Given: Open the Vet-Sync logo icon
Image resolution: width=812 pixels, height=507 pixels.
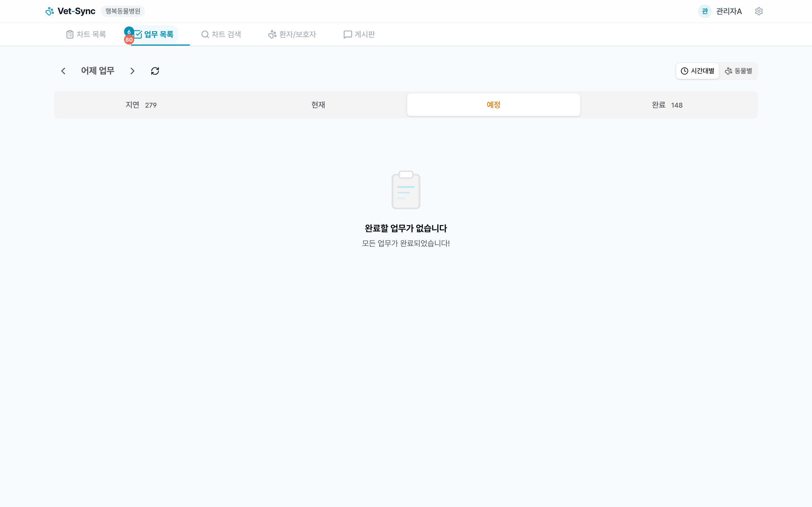Looking at the screenshot, I should tap(50, 11).
